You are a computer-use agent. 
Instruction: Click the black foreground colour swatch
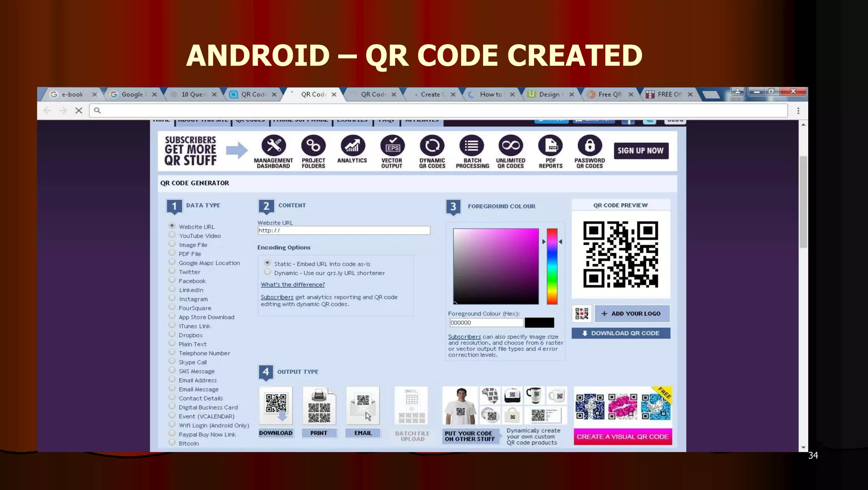(539, 322)
